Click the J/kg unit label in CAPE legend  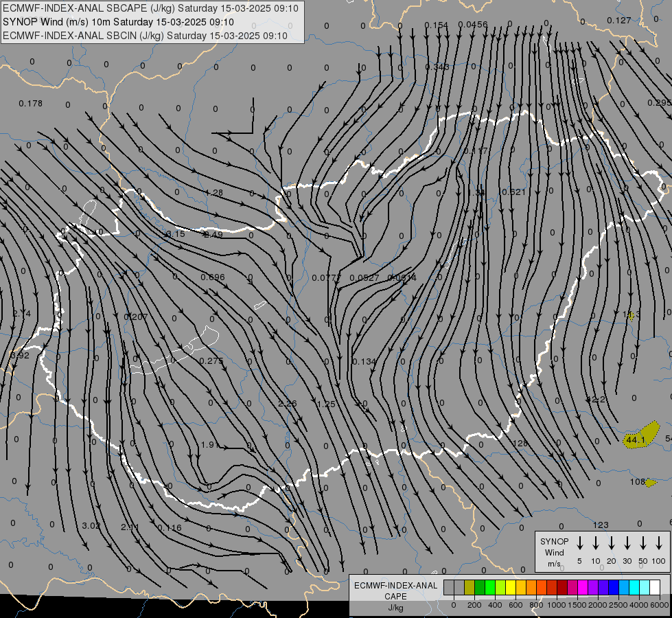click(395, 608)
